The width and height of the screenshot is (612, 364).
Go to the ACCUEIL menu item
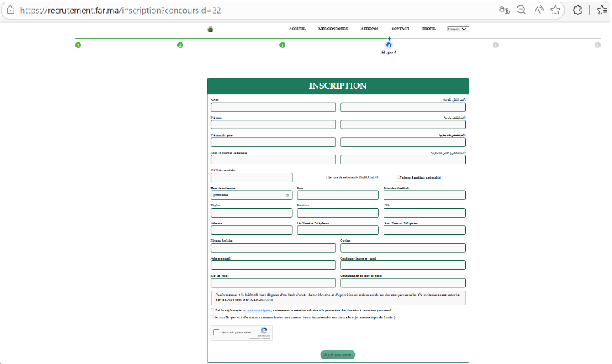pyautogui.click(x=297, y=29)
